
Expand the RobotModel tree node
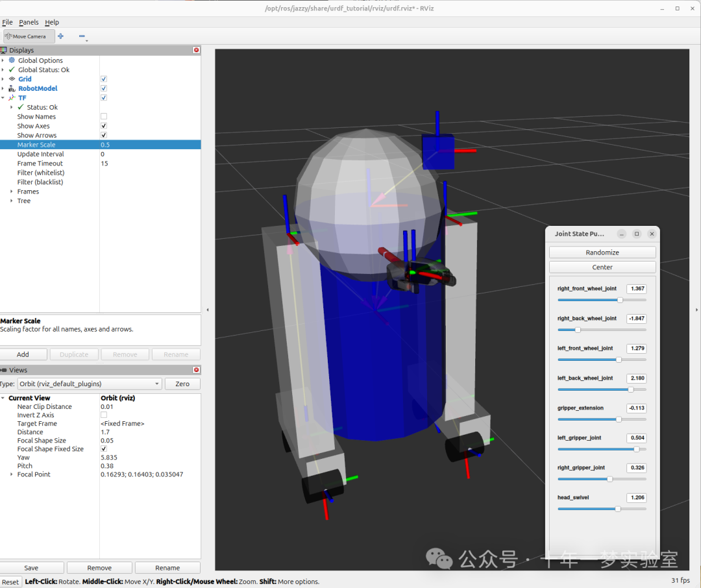(x=3, y=88)
